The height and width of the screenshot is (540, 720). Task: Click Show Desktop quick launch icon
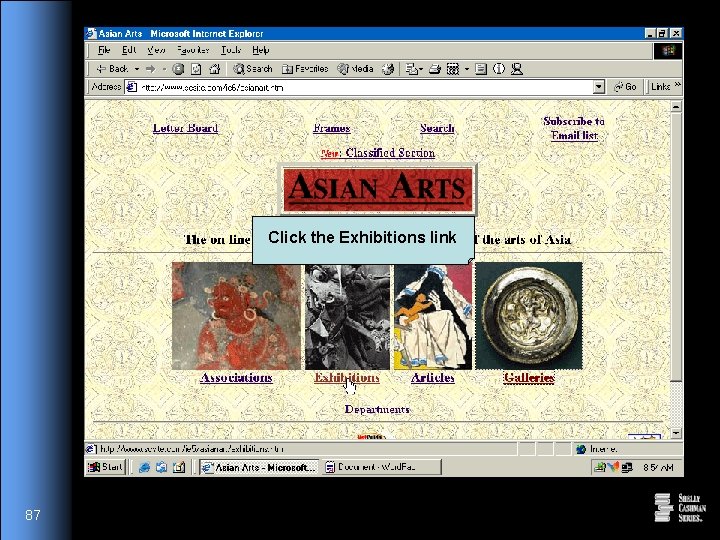pos(179,467)
